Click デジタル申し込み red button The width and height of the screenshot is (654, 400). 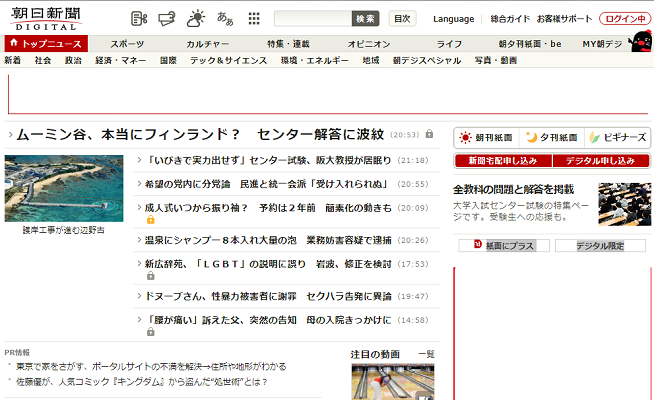pyautogui.click(x=601, y=161)
